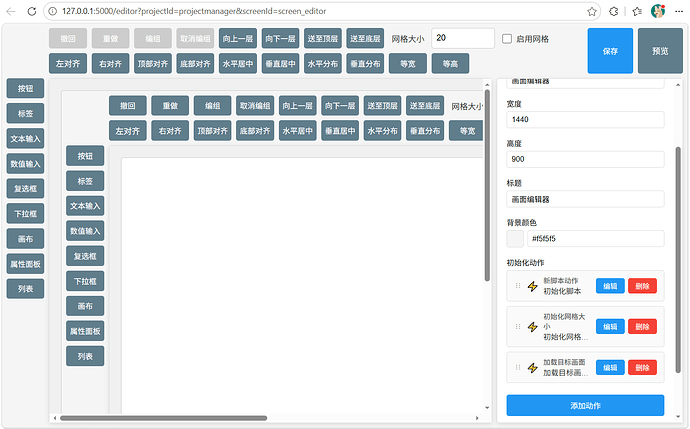The image size is (690, 429).
Task: Click 送至顶层 in the main toolbar
Action: (323, 39)
